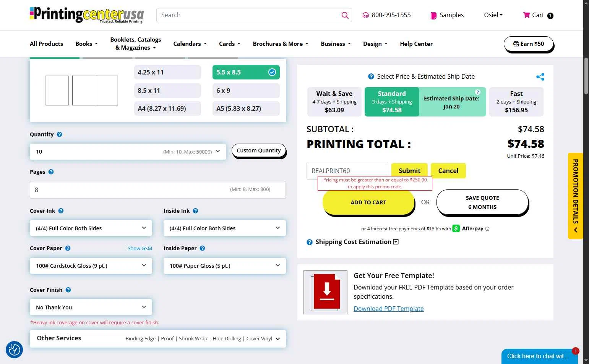Choose Standard 3 days shipping option
Image resolution: width=589 pixels, height=364 pixels.
pos(392,102)
